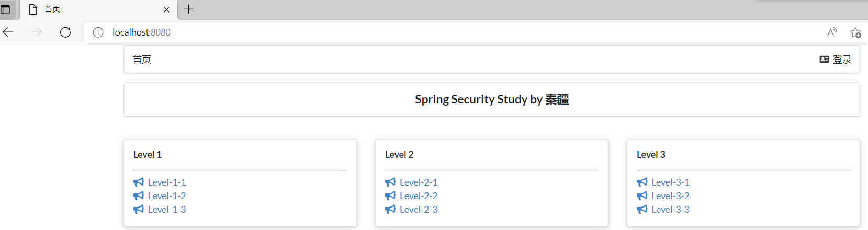The image size is (868, 230).
Task: Close the 首页 browser tab
Action: 166,9
